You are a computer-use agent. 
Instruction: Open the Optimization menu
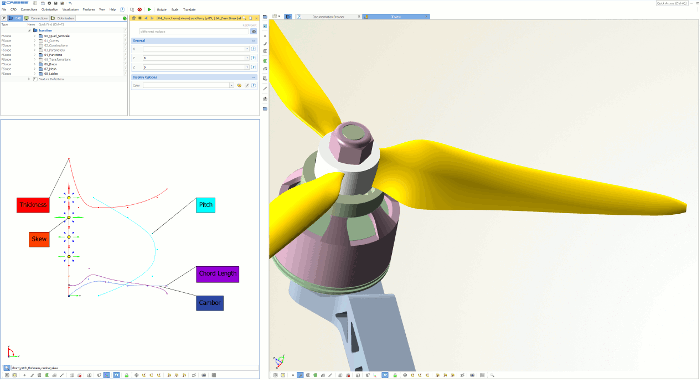[x=49, y=9]
